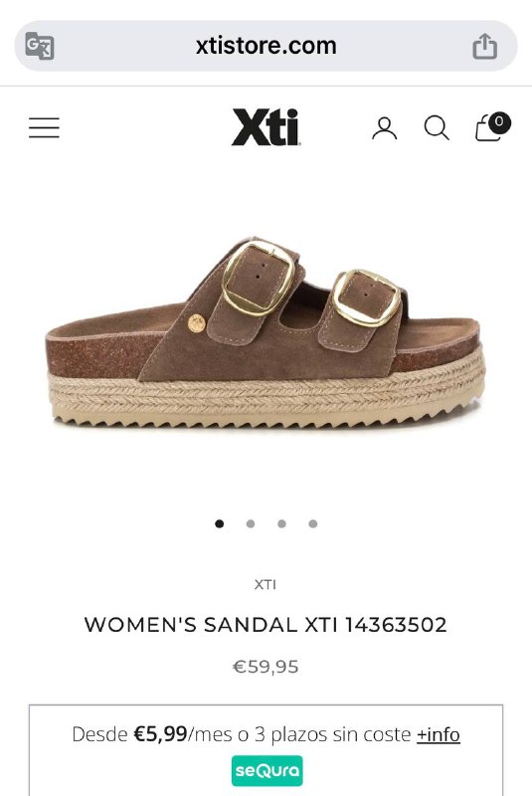Click the brown sandal product image
Screen dimensions: 532x796
[266, 332]
